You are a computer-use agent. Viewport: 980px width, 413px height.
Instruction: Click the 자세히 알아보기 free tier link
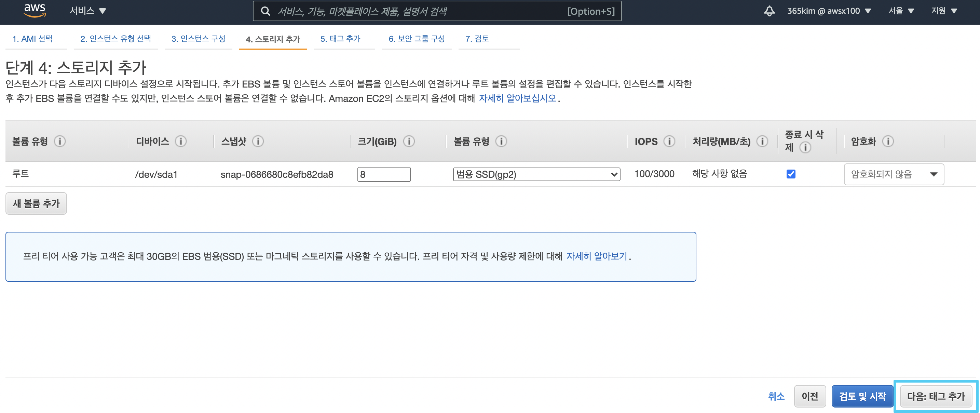597,256
